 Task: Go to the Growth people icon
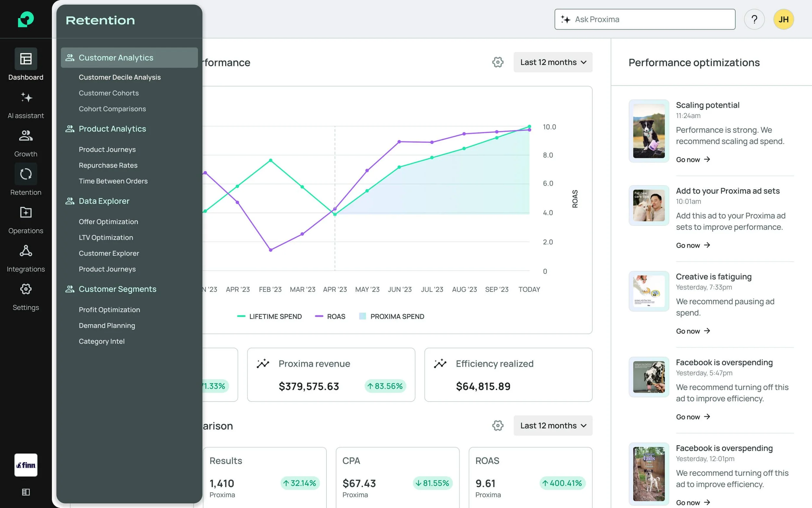(x=26, y=136)
